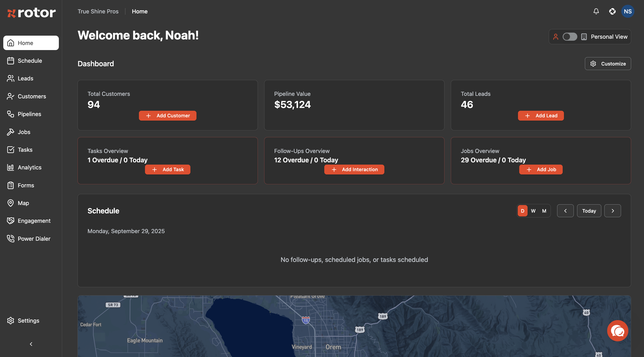Click the help lifebuoy icon in header

point(612,11)
